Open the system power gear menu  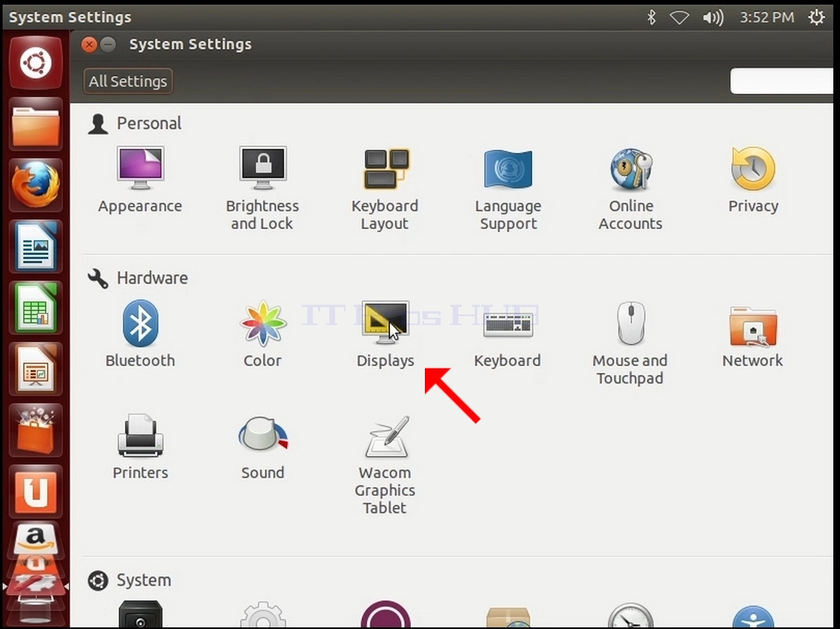pos(816,17)
